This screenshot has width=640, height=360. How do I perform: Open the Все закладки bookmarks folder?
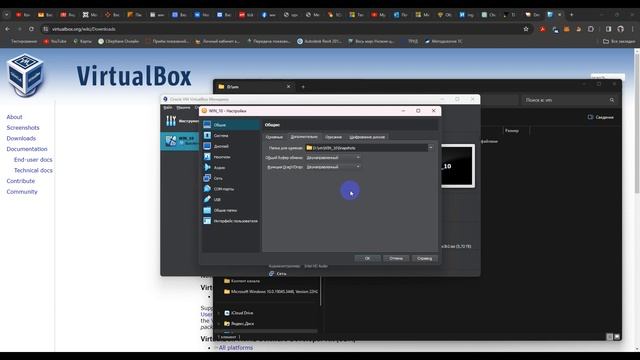coord(619,41)
